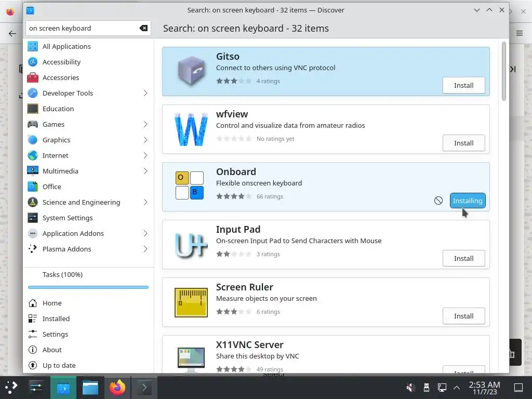Screen dimensions: 532x399
Task: Click the muted volume tray icon
Action: (x=410, y=387)
